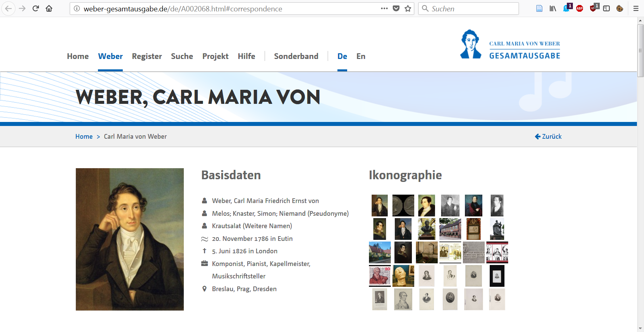Viewport: 644px width, 332px height.
Task: Open the golden death mask thumbnail
Action: (403, 276)
